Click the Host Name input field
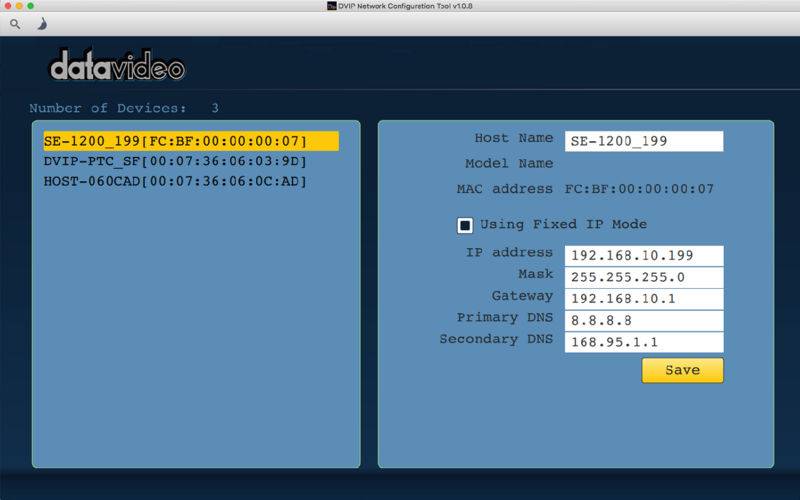The image size is (800, 500). click(x=644, y=141)
